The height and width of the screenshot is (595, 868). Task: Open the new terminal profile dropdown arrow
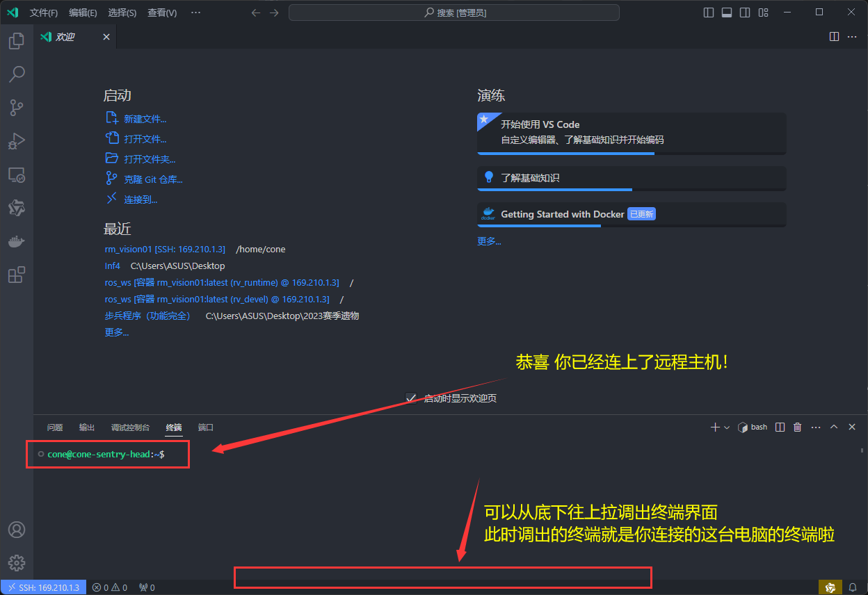(x=727, y=427)
